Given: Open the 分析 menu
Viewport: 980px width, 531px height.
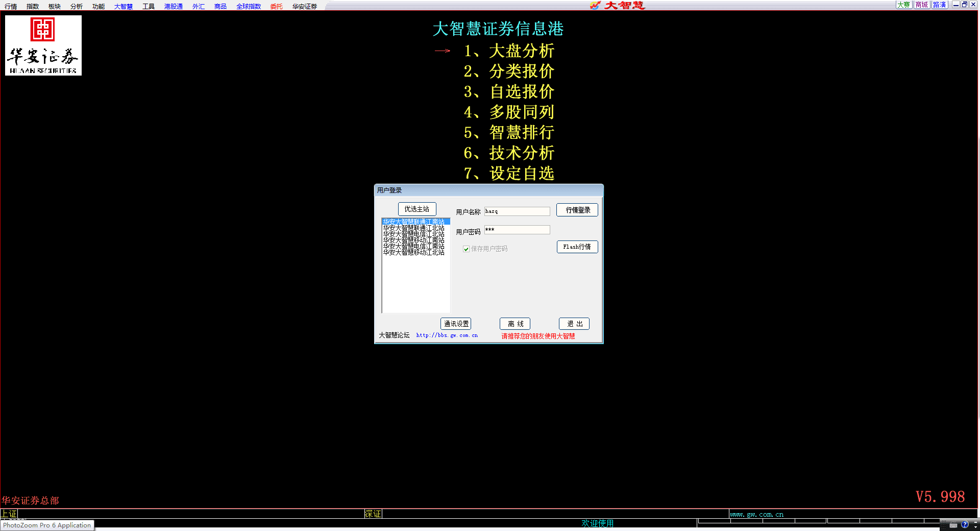Looking at the screenshot, I should tap(77, 7).
